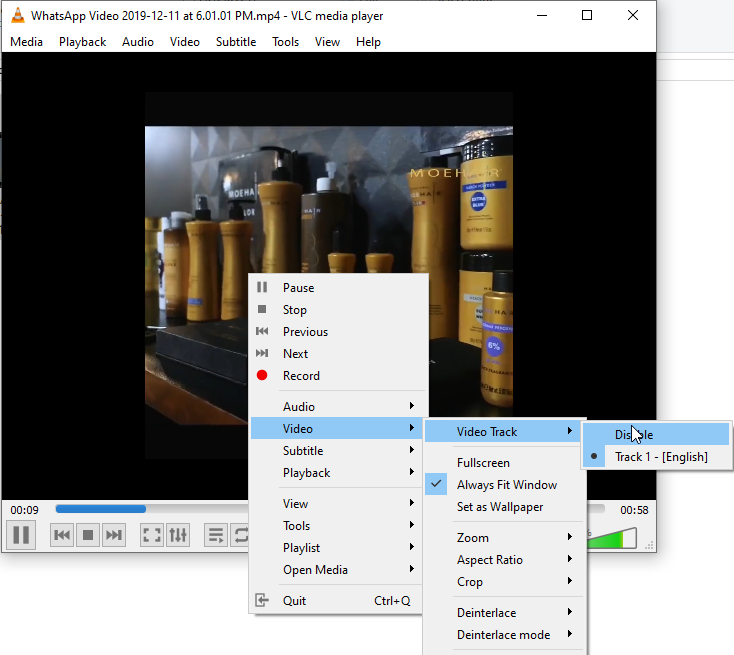Click the pause button in bottom toolbar
734x655 pixels.
pos(21,535)
